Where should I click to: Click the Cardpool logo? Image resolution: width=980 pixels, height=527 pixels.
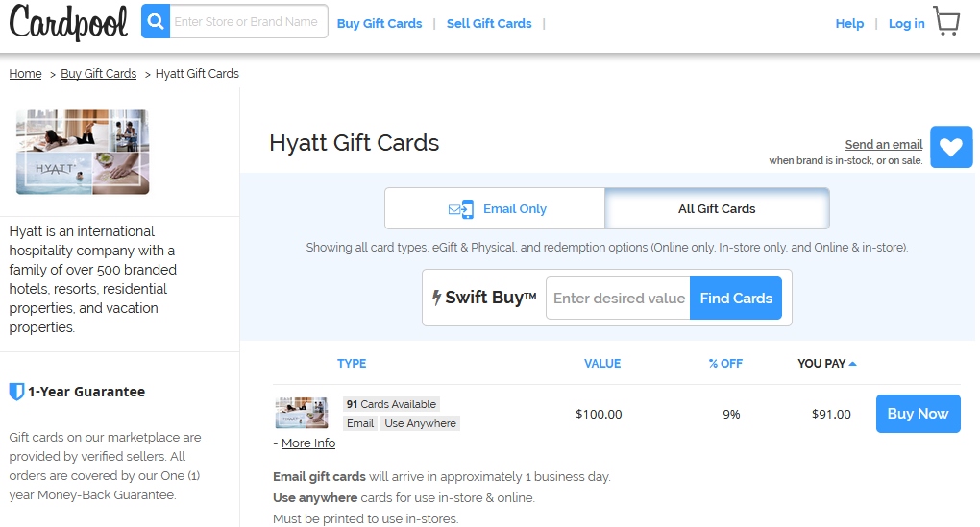[x=68, y=22]
